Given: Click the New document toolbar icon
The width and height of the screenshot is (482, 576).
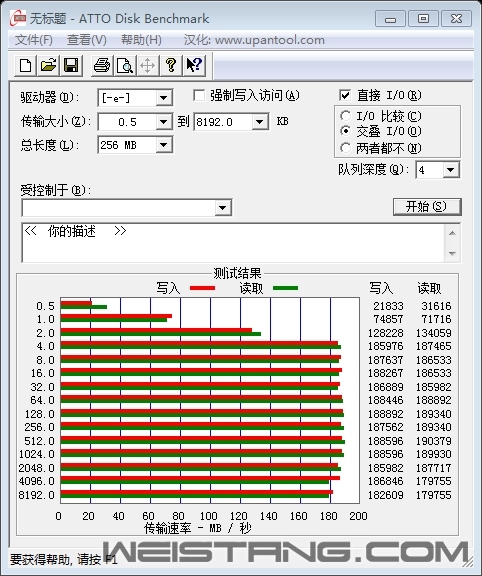Looking at the screenshot, I should coord(25,66).
